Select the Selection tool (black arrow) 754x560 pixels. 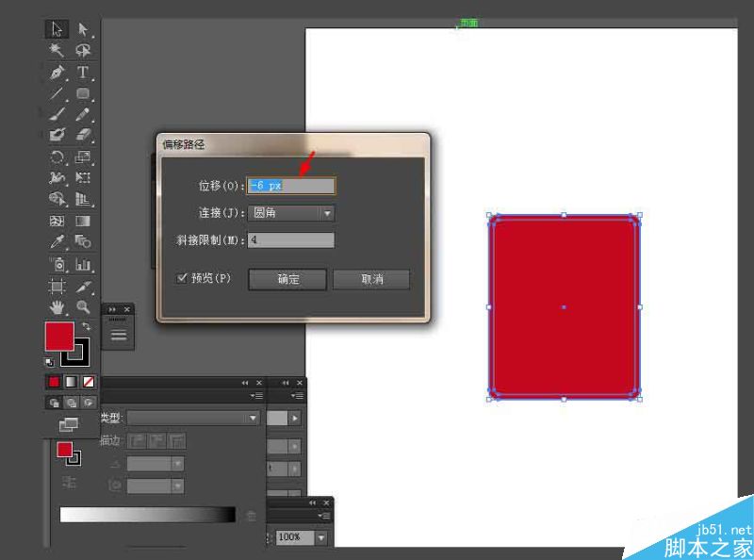pos(57,29)
